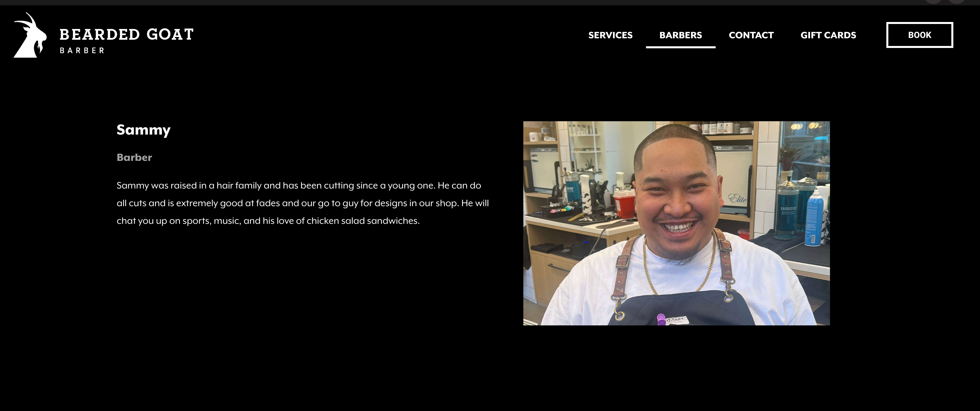Click the last round button in top bar
980x411 pixels.
coord(956,1)
